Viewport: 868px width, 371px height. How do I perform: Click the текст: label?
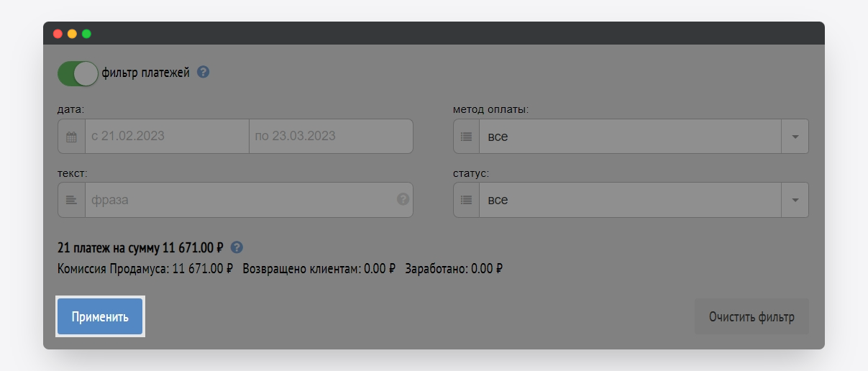[x=73, y=173]
